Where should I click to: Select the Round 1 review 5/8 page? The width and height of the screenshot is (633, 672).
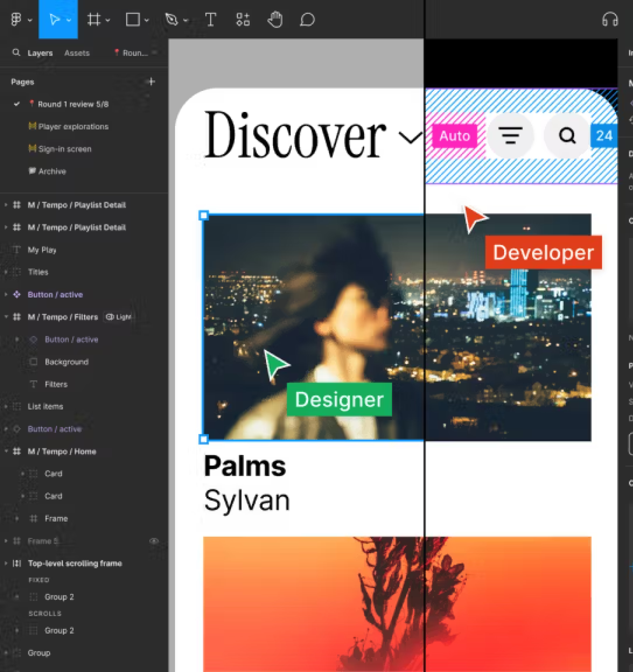click(73, 104)
